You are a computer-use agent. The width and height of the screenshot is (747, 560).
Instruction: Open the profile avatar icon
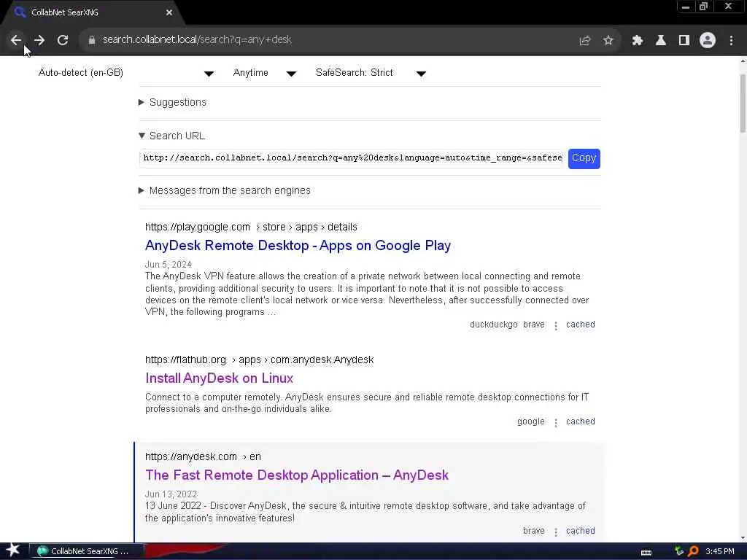(x=708, y=40)
